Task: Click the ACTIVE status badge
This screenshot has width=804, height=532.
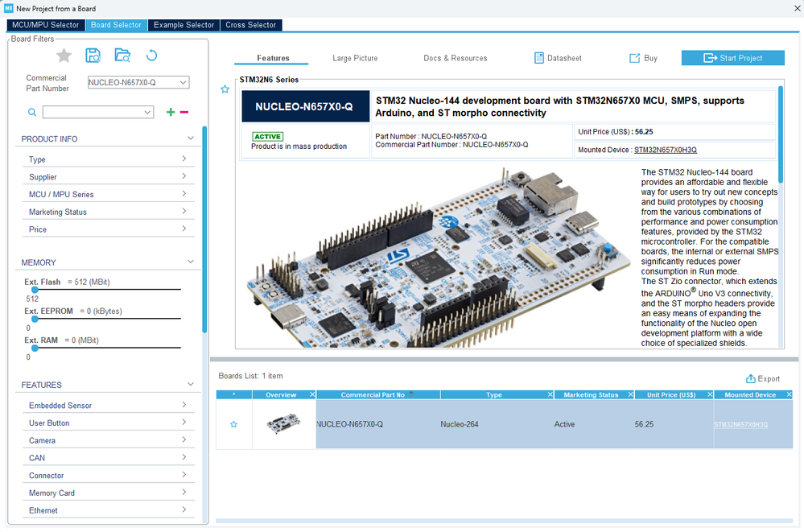Action: click(268, 137)
